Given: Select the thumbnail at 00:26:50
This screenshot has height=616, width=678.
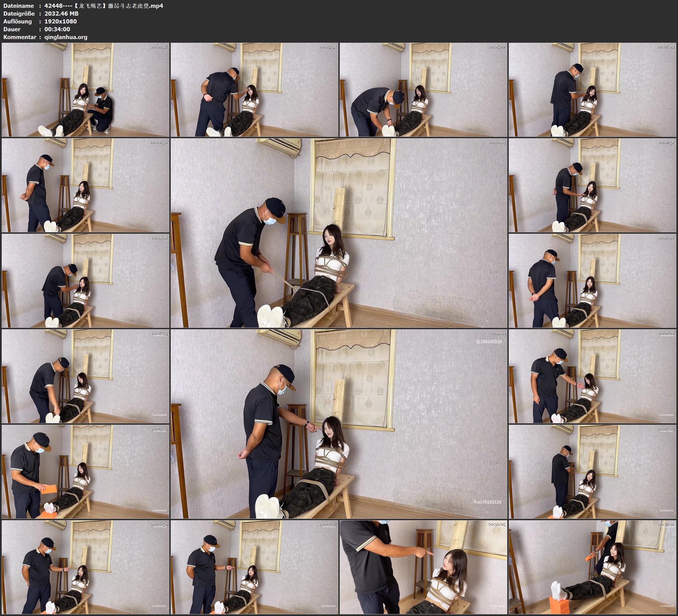Looking at the screenshot, I should [x=85, y=567].
